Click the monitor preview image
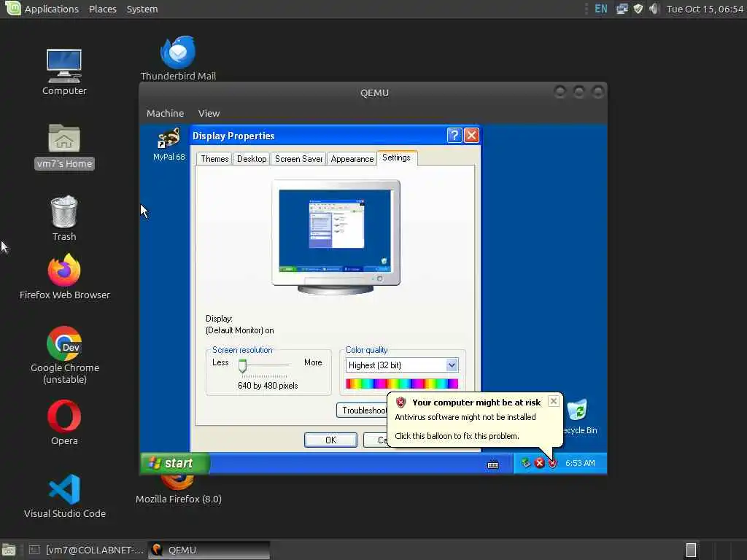Screen dimensions: 747x560 [x=336, y=237]
